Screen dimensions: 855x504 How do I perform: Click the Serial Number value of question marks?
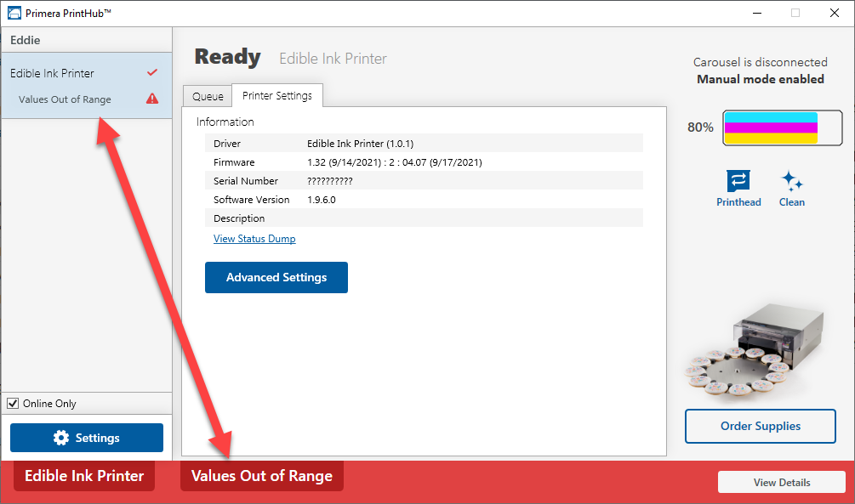click(330, 181)
